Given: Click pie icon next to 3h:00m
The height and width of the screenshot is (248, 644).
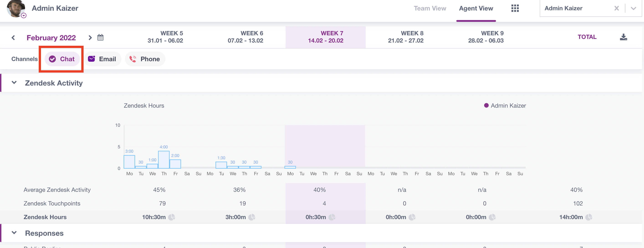Looking at the screenshot, I should (252, 217).
